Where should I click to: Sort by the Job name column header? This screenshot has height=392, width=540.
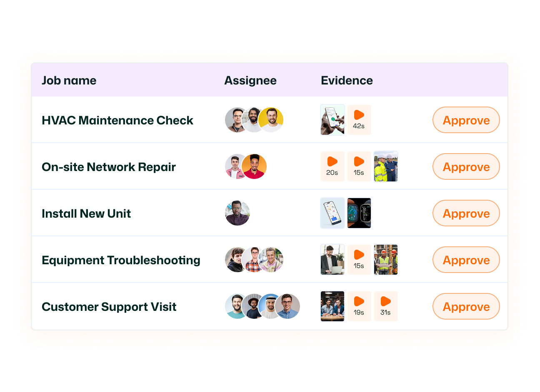click(x=69, y=80)
